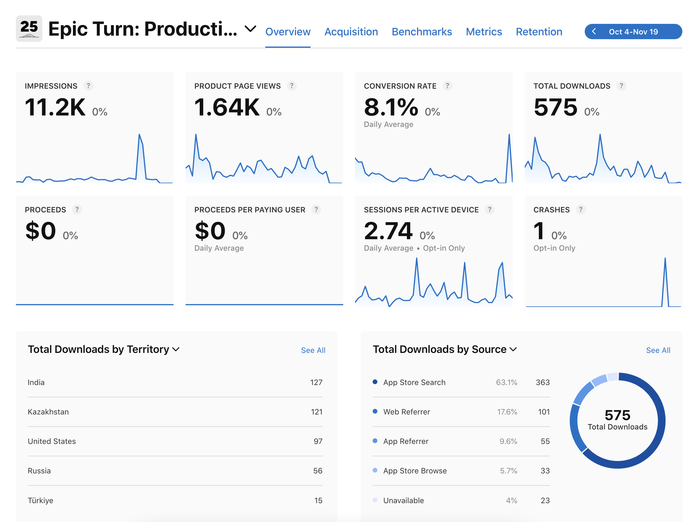
Task: Click the Total Downloads help icon
Action: pos(621,86)
